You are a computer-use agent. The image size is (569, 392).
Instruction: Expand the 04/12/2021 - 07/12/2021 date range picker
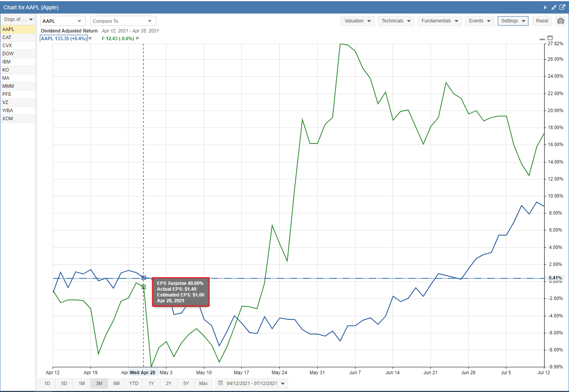tap(252, 383)
